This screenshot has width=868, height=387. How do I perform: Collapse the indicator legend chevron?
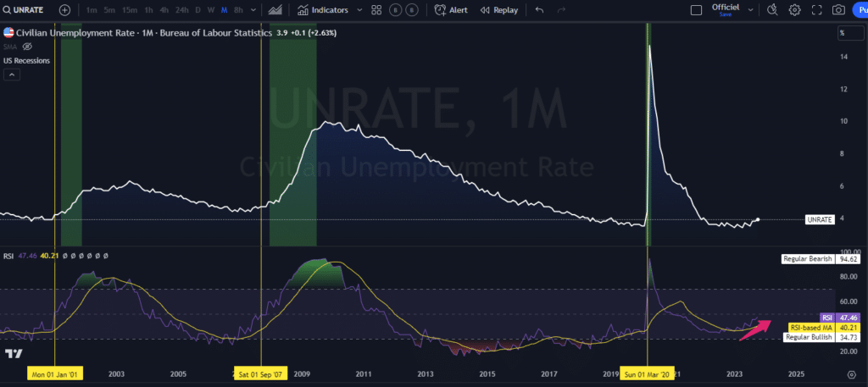pyautogui.click(x=12, y=75)
